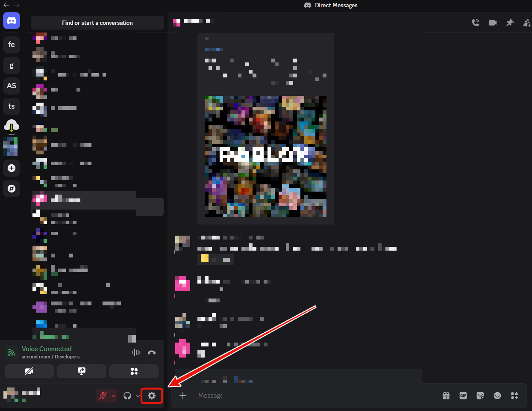Viewport: 532px width, 411px height.
Task: Open your user avatar in the bottom panel
Action: [11, 395]
